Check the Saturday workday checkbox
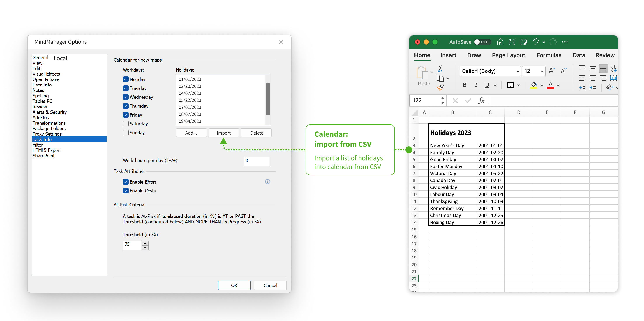Image resolution: width=644 pixels, height=321 pixels. [x=125, y=124]
